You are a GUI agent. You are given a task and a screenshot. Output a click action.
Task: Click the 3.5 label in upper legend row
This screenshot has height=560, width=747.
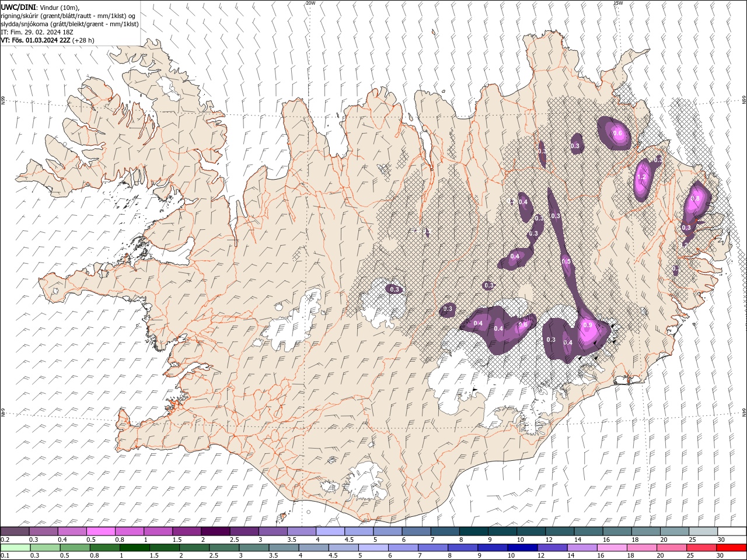pyautogui.click(x=291, y=540)
